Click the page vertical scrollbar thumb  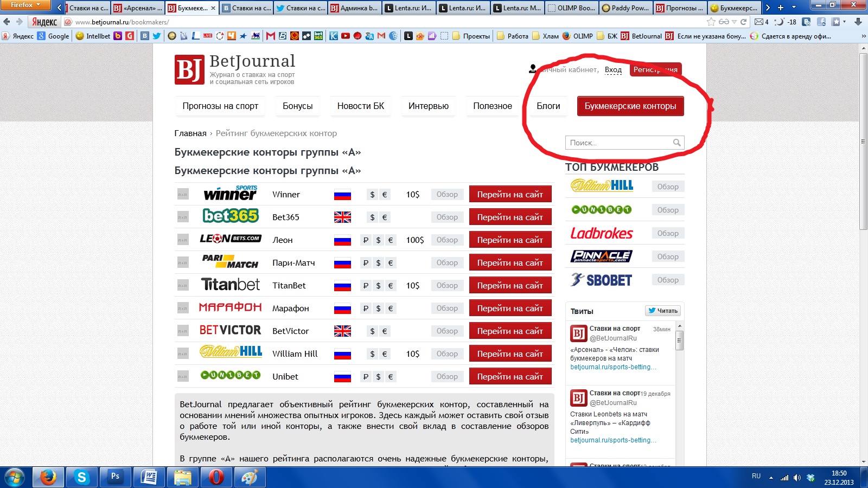pos(863,141)
